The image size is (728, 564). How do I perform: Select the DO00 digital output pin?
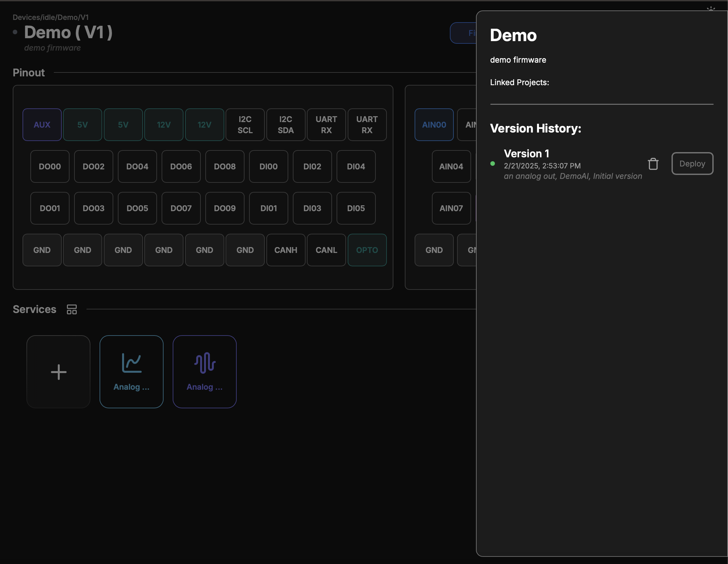tap(50, 166)
